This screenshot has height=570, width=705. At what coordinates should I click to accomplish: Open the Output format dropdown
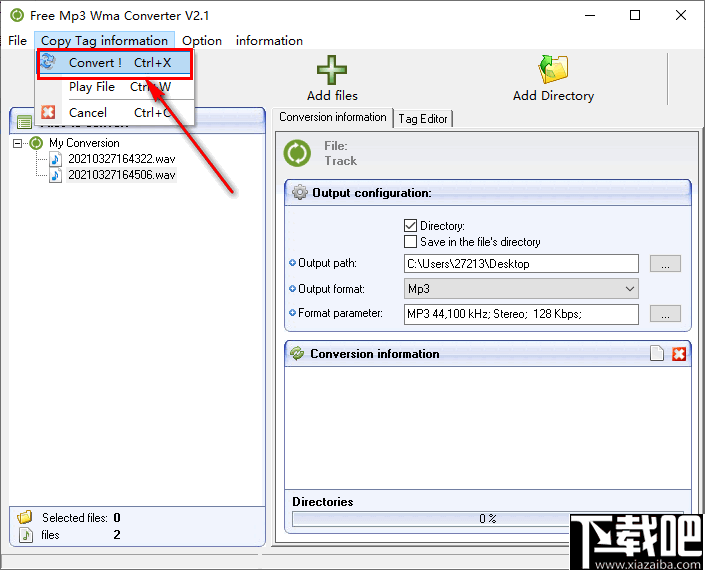pyautogui.click(x=521, y=289)
